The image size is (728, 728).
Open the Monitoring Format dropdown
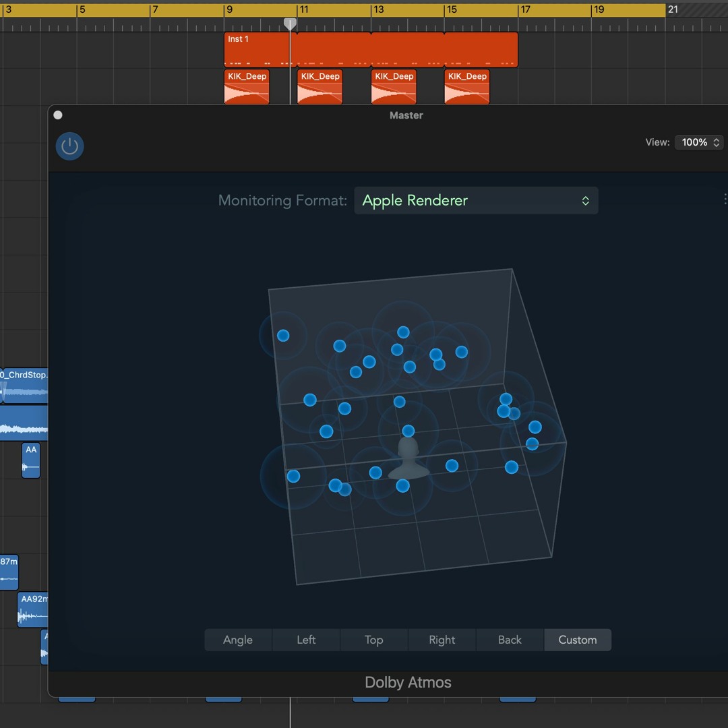pos(476,201)
